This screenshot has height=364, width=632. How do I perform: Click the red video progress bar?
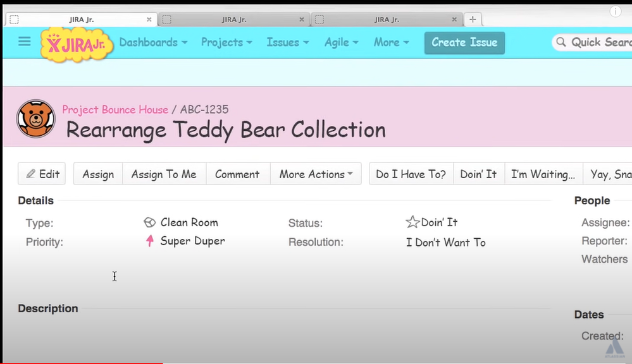pyautogui.click(x=82, y=363)
